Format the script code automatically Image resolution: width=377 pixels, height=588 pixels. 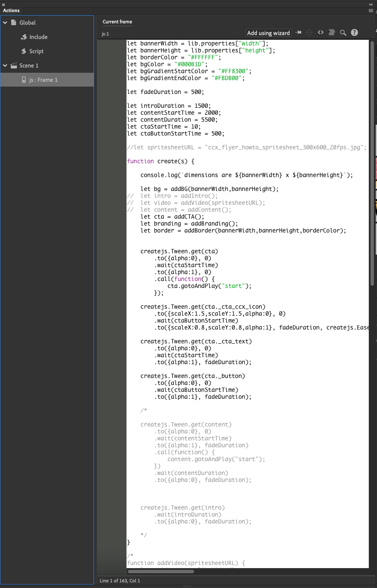[x=331, y=32]
